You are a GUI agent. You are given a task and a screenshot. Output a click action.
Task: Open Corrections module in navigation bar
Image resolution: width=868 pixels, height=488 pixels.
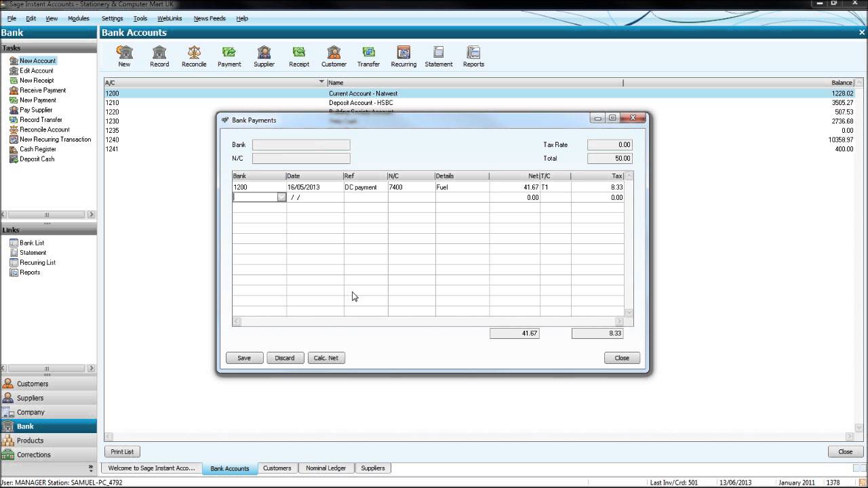coord(48,455)
